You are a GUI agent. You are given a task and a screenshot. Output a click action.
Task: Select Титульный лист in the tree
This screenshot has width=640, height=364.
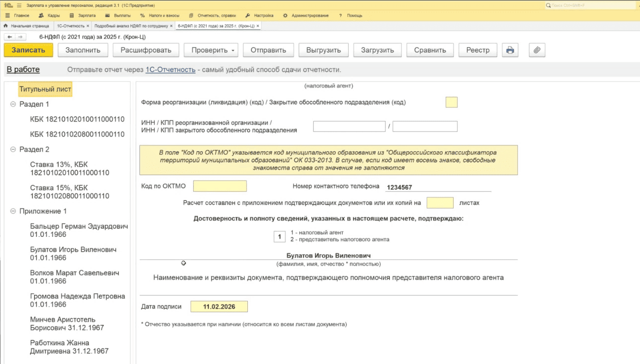click(45, 90)
